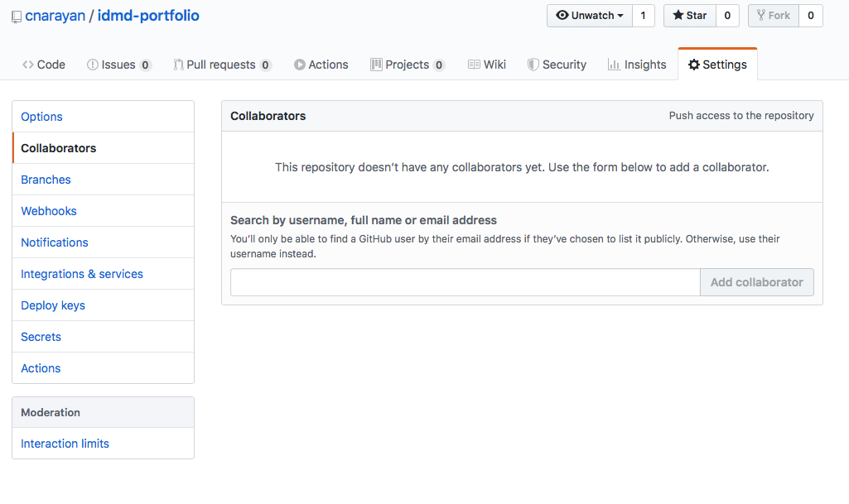This screenshot has width=849, height=504.
Task: Click the Moderation sidebar header
Action: (103, 413)
